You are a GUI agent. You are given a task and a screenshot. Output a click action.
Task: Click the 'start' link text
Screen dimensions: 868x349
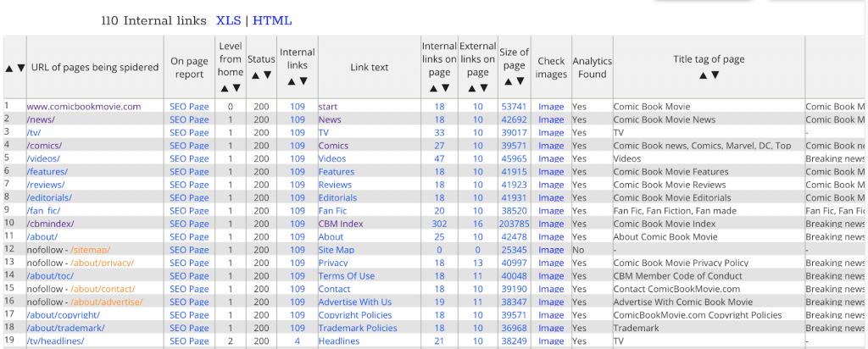pos(328,107)
